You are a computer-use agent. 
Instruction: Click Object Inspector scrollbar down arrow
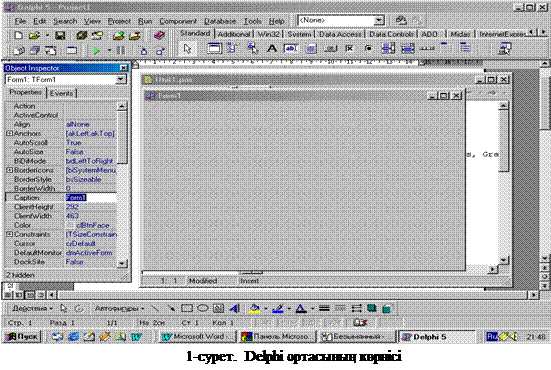122,263
